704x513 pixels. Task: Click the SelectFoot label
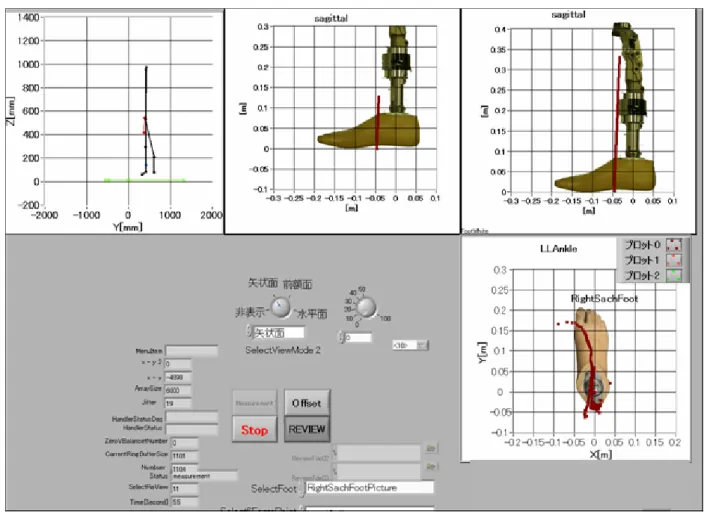[274, 488]
